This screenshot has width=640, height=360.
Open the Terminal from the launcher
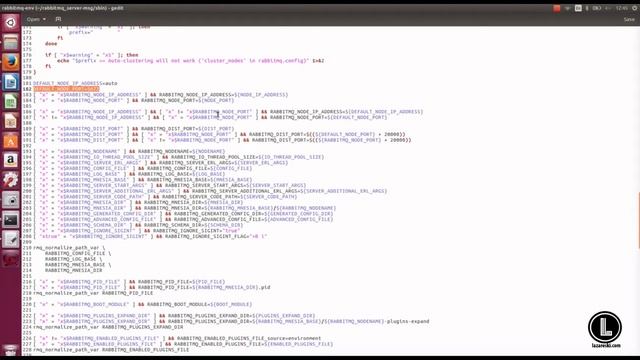(11, 220)
